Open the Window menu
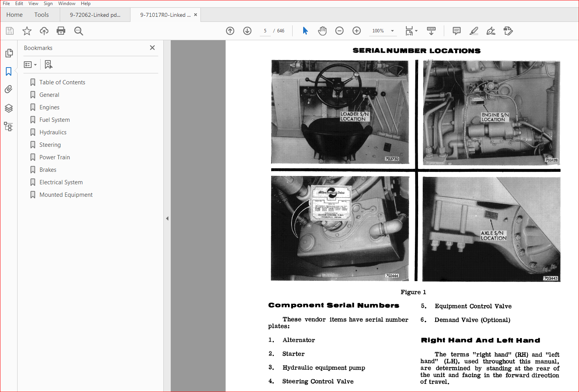The height and width of the screenshot is (392, 579). [x=67, y=4]
